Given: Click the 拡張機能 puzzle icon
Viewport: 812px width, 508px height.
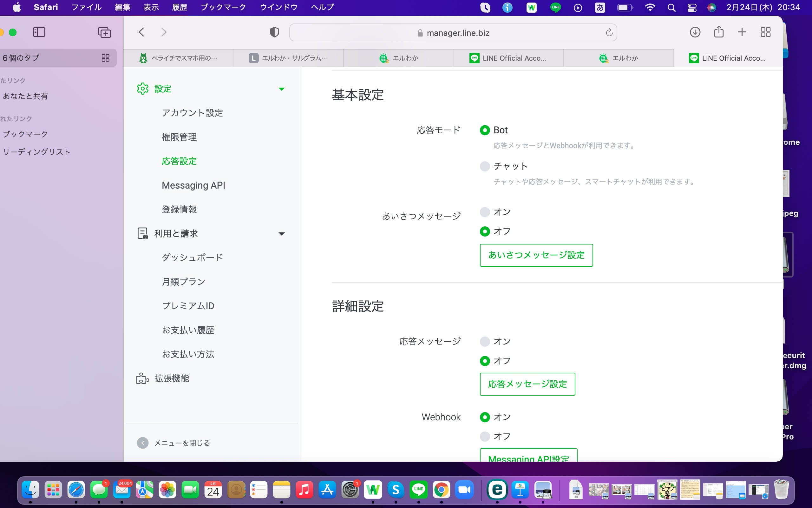Looking at the screenshot, I should pos(143,378).
